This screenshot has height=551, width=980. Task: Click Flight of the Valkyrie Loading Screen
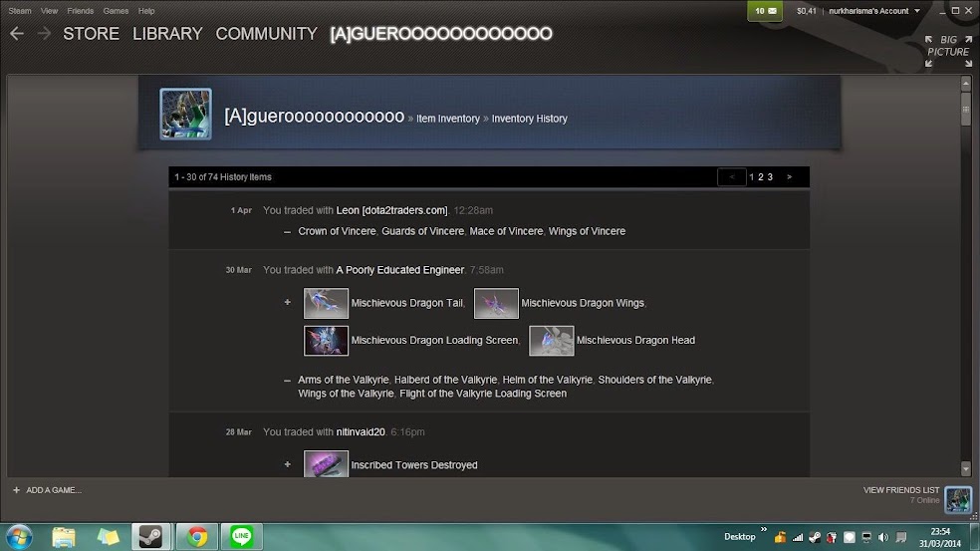[x=483, y=394]
